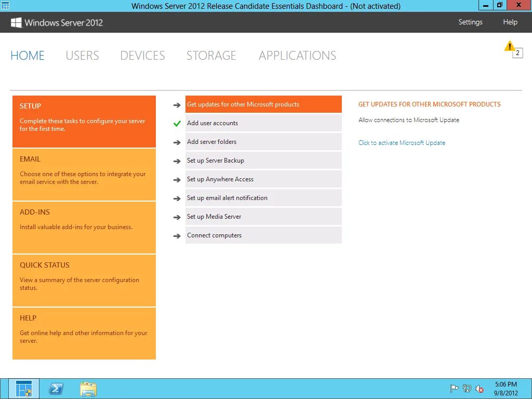Viewport: 532px width, 399px height.
Task: Select the Set up Server Backup task
Action: click(263, 160)
